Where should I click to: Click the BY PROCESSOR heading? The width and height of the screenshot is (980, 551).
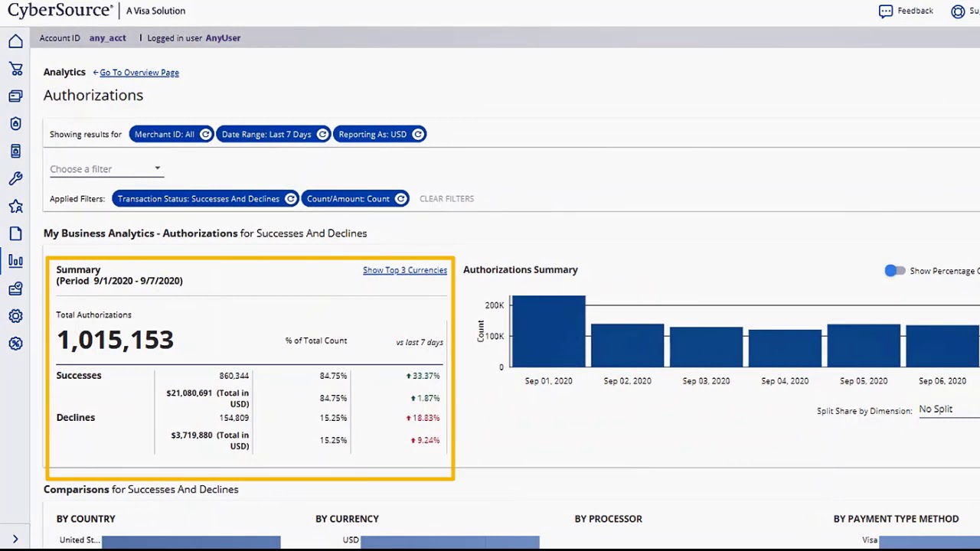tap(608, 519)
